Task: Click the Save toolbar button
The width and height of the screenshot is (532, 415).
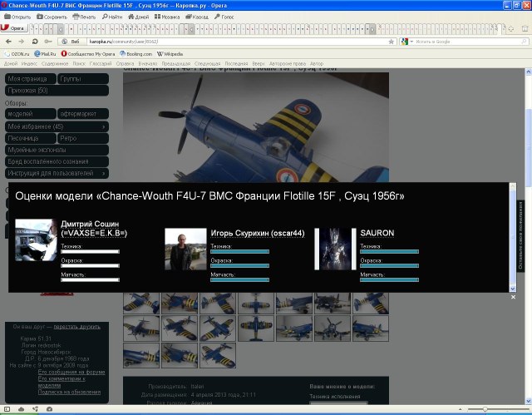Action: [52, 16]
